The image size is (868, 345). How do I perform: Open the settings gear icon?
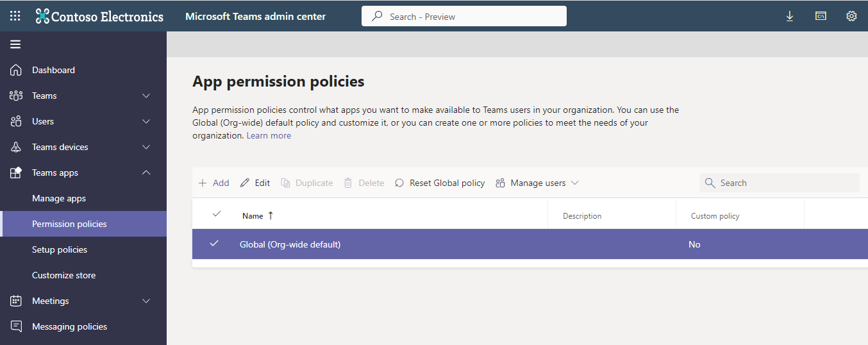click(x=851, y=16)
